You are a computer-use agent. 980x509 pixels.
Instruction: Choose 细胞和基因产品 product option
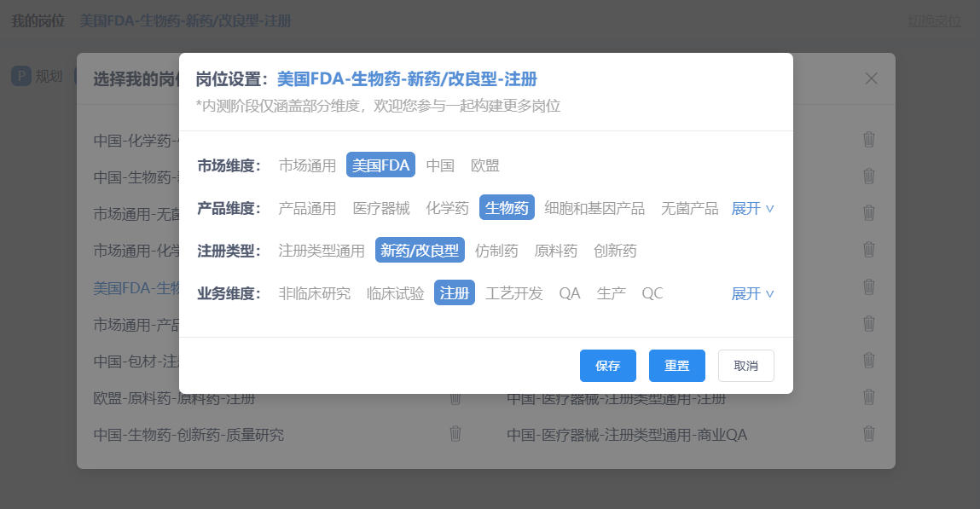(594, 208)
